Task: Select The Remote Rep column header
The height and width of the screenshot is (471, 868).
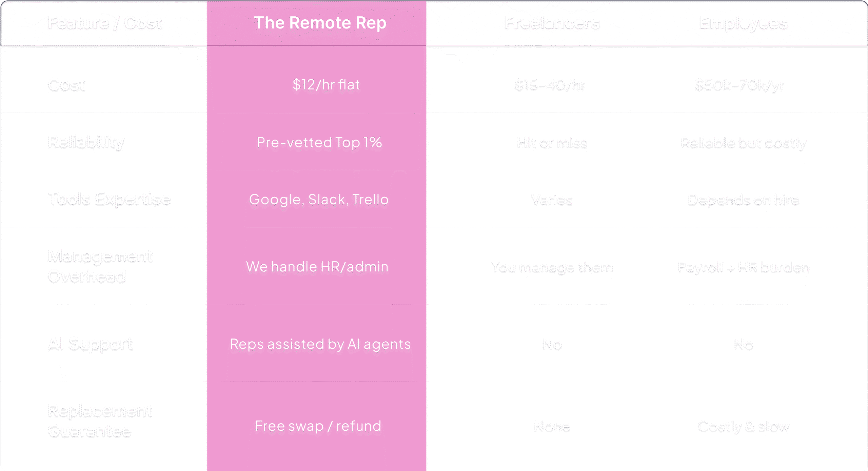Action: [x=320, y=23]
